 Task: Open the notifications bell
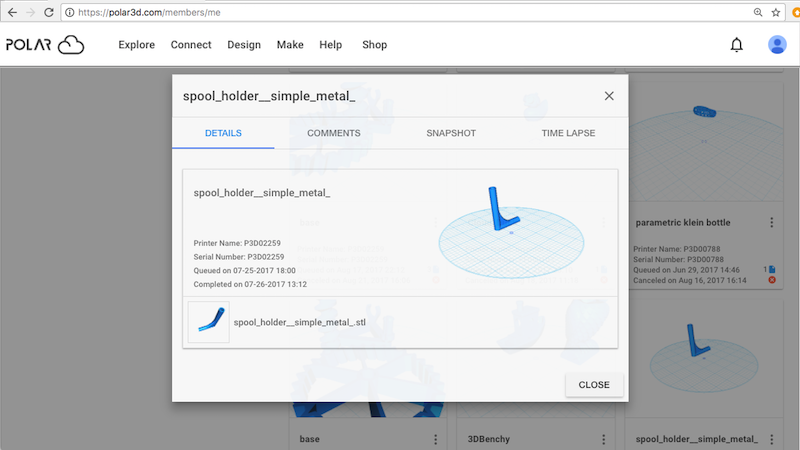coord(736,45)
